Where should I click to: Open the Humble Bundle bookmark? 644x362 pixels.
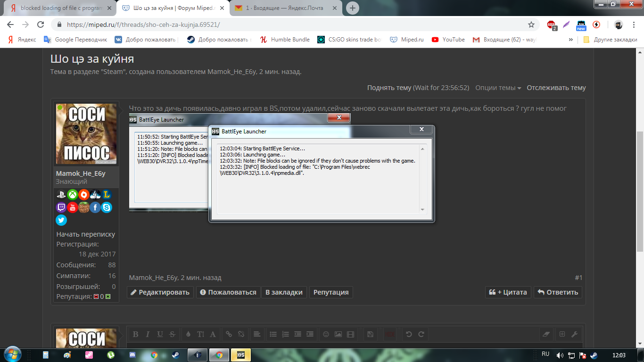pyautogui.click(x=285, y=40)
